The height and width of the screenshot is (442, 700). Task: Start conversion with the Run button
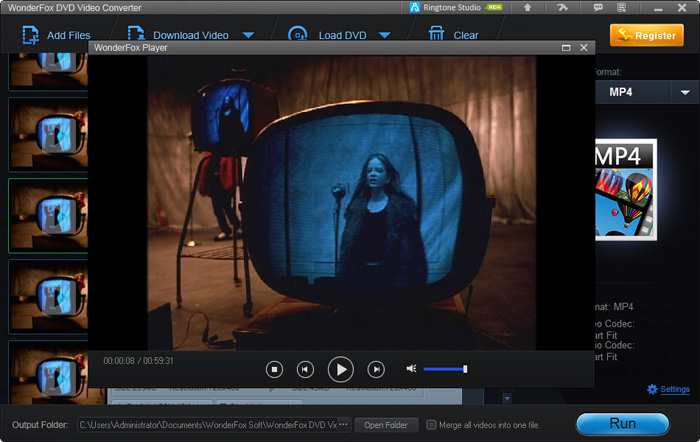[622, 423]
